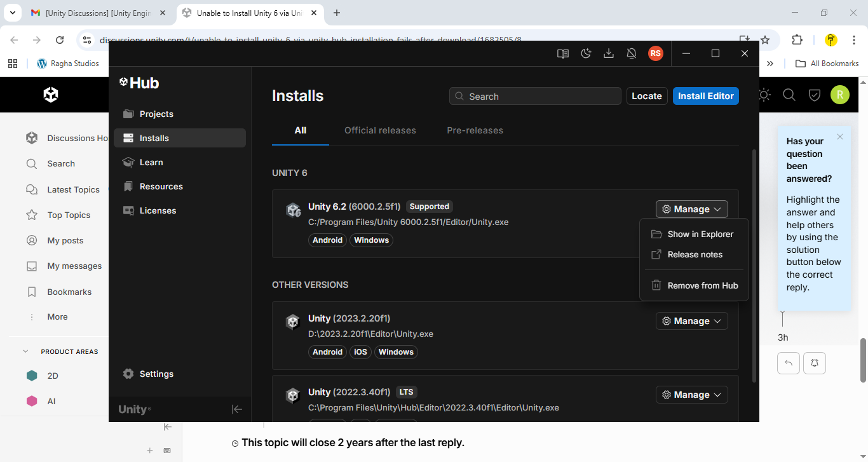Collapse the Unity sidebar with the arrow toggle

click(236, 409)
